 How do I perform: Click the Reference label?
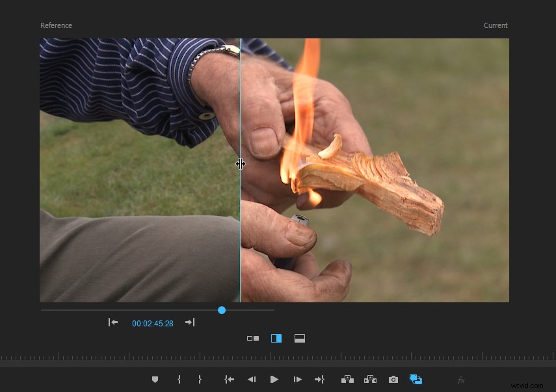coord(56,25)
